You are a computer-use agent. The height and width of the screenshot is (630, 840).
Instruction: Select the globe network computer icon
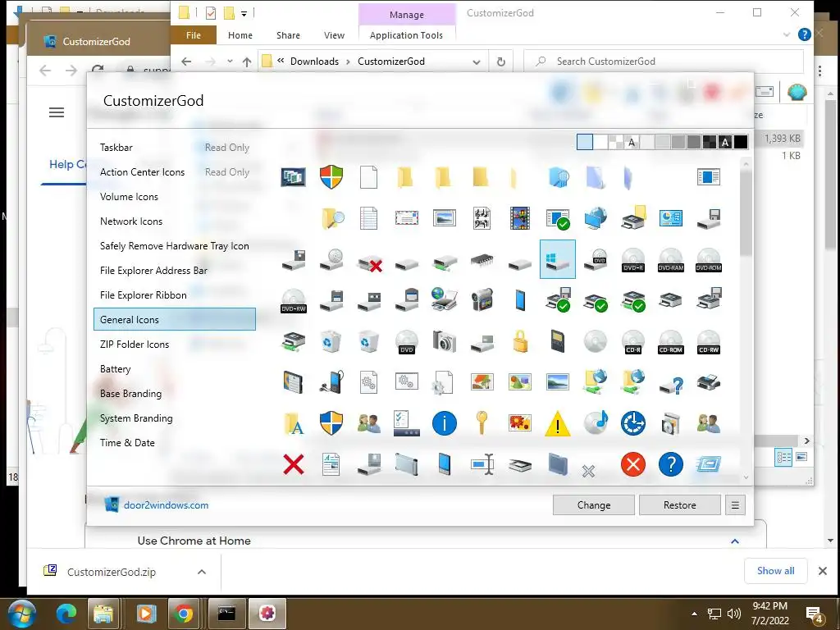[596, 218]
